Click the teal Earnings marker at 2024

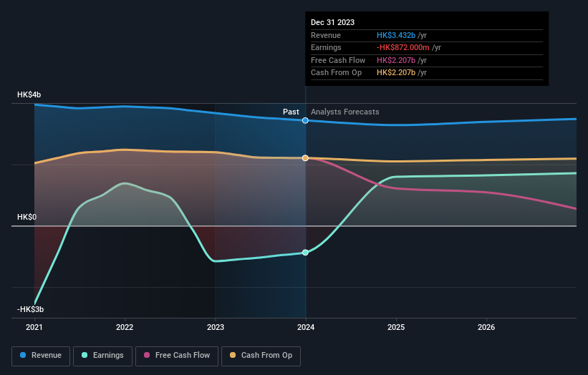tap(305, 253)
